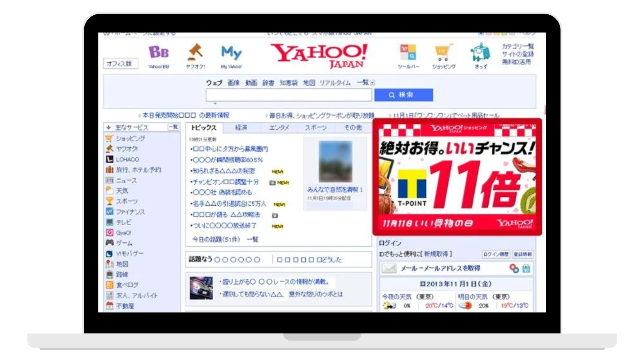Open the 新規取得 link
This screenshot has height=362, width=644.
tap(436, 254)
